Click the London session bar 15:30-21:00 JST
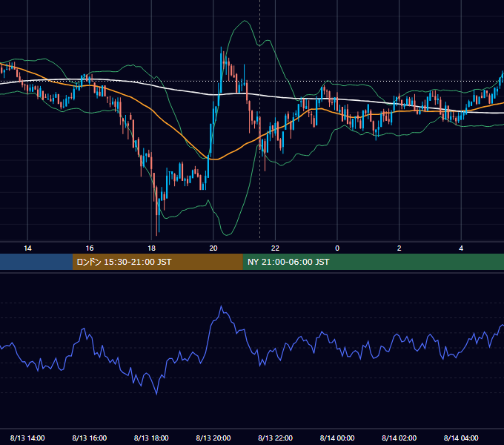The image size is (504, 445). (x=157, y=262)
